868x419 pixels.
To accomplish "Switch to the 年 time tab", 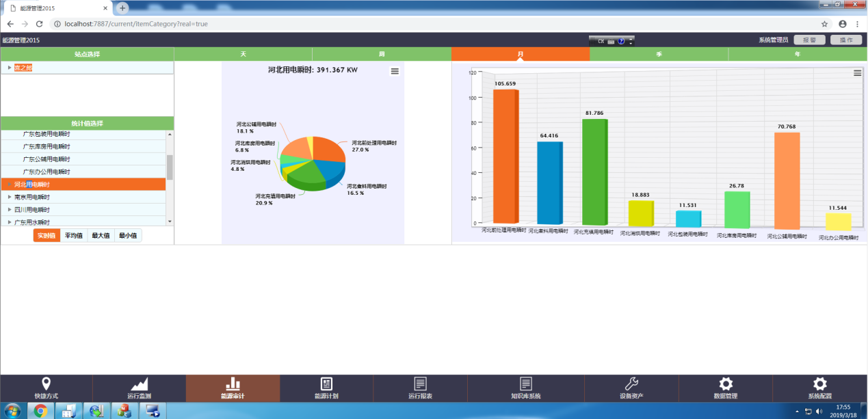I will [798, 54].
